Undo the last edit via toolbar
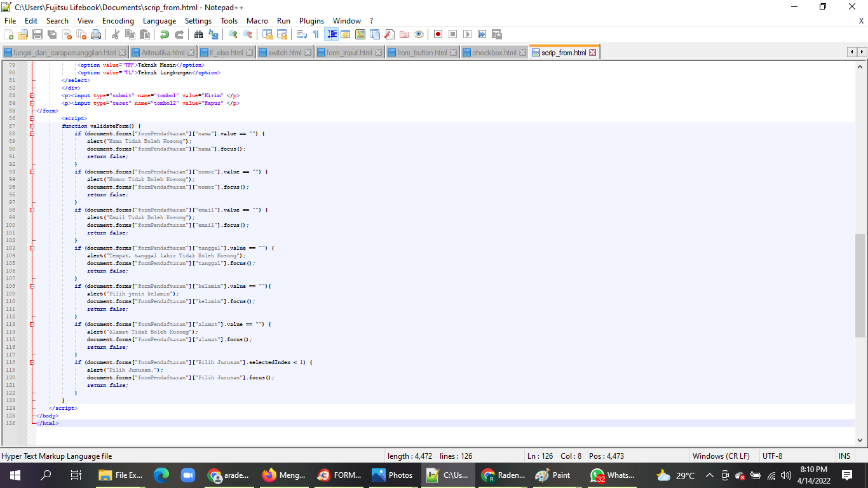This screenshot has width=868, height=488. (x=165, y=34)
